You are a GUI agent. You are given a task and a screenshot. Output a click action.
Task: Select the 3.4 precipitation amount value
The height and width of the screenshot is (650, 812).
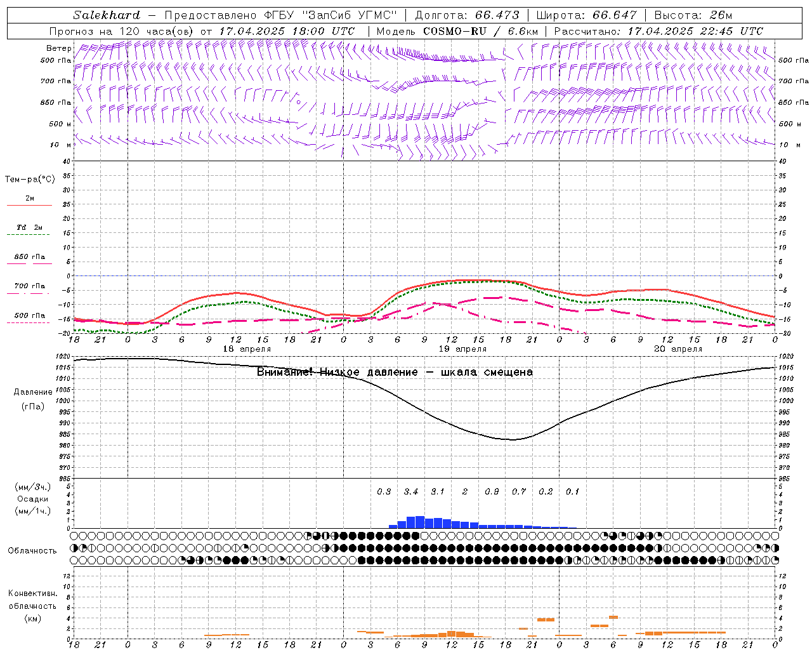pyautogui.click(x=411, y=492)
